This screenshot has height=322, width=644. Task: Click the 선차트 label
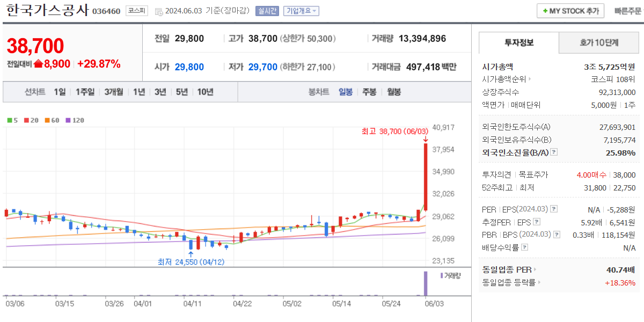click(x=35, y=92)
